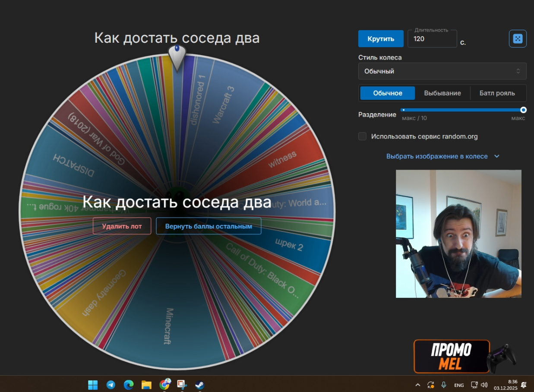Focus the Длительность duration field

pos(432,39)
